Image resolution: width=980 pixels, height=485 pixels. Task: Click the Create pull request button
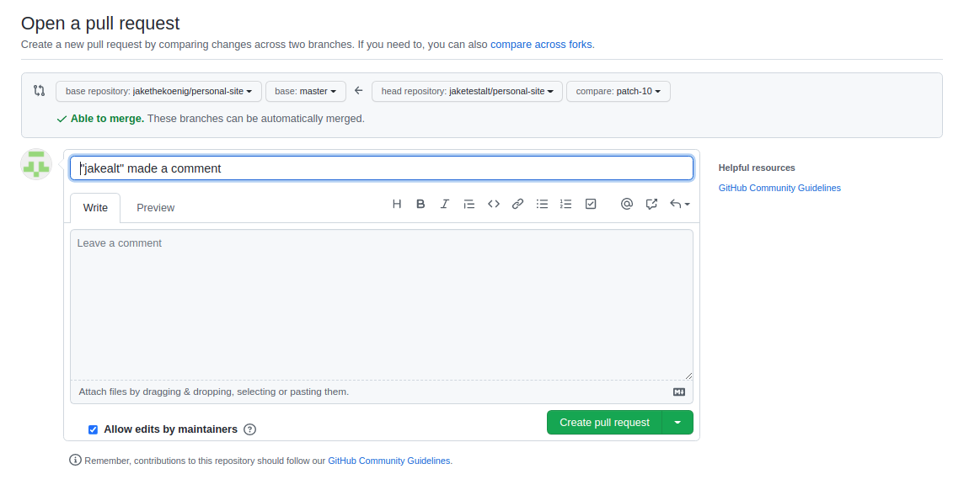pos(604,423)
